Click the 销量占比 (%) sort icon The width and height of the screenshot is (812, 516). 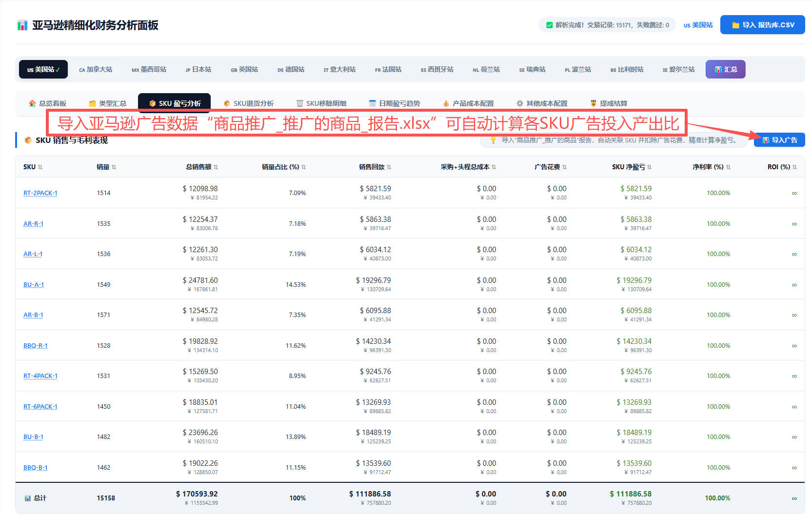[303, 167]
